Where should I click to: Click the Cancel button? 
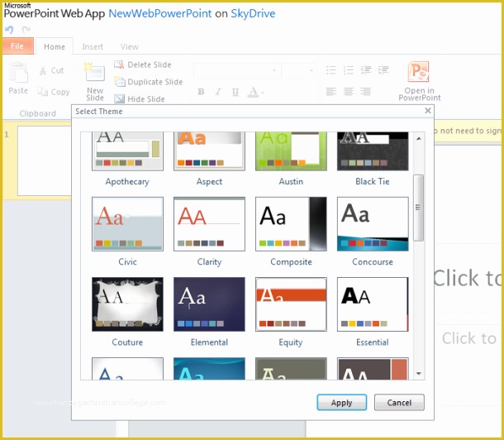pyautogui.click(x=399, y=402)
